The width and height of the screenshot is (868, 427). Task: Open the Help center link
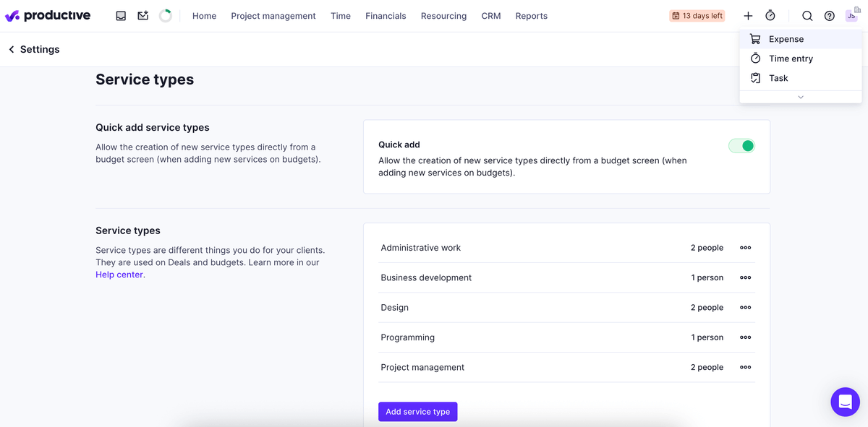(119, 274)
